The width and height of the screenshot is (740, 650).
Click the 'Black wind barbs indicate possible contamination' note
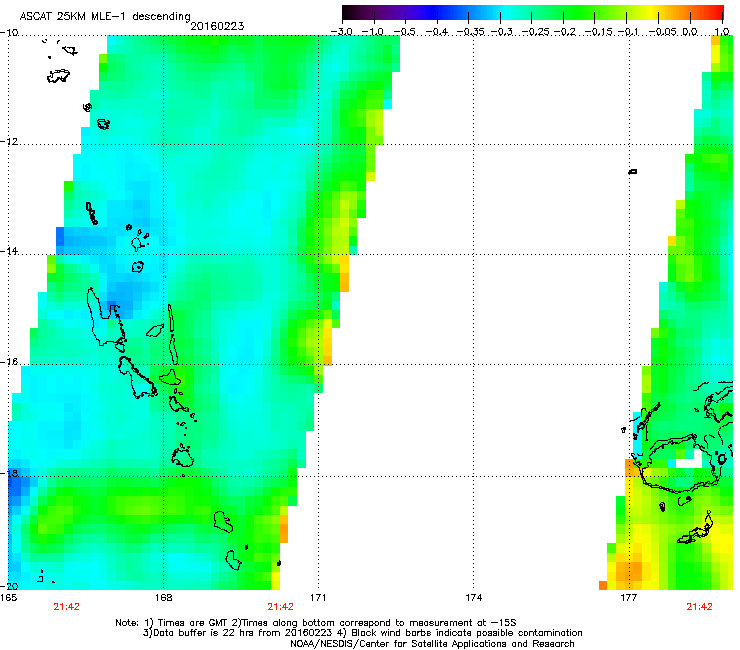[467, 633]
